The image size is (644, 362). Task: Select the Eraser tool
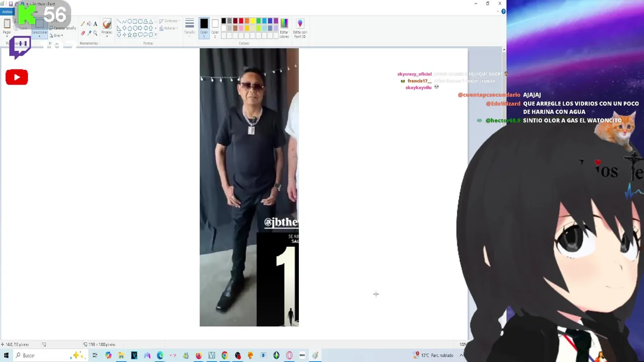[83, 33]
